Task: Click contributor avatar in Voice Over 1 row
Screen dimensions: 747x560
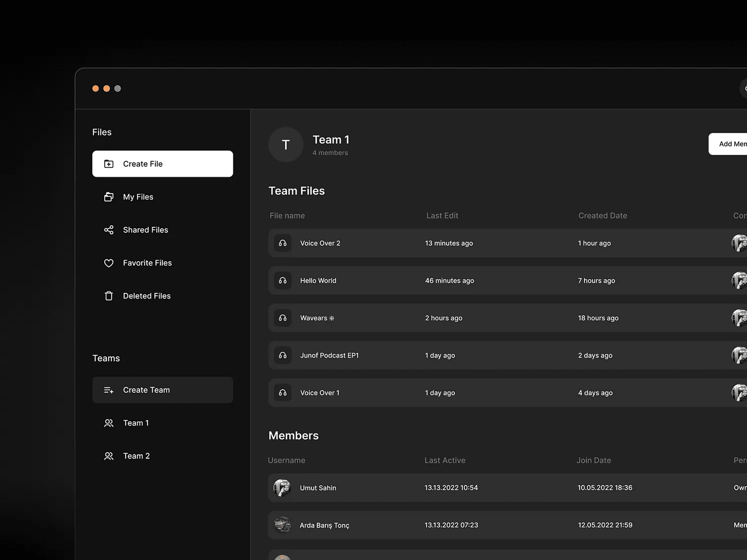Action: tap(740, 393)
